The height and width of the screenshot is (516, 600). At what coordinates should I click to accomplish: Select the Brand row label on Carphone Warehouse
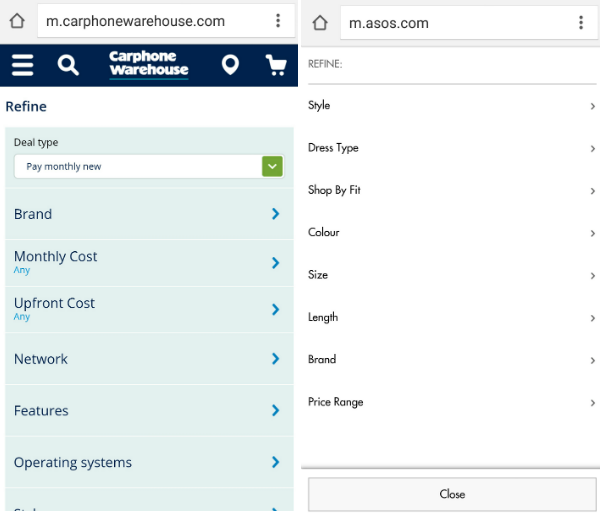(x=33, y=214)
